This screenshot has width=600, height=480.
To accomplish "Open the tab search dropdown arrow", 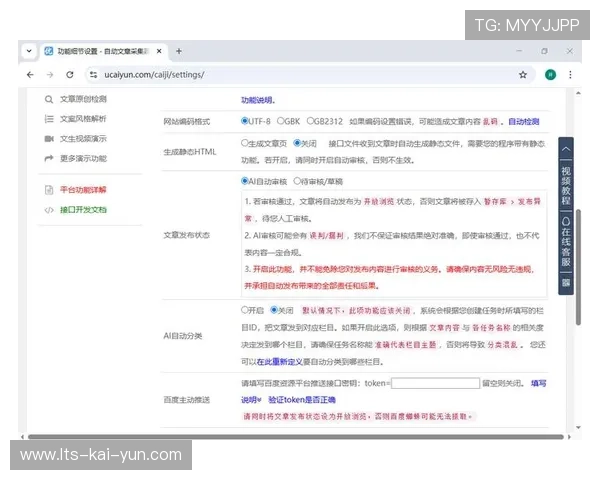I will [28, 50].
